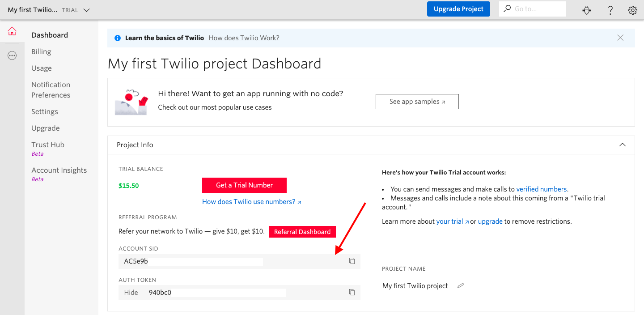Go to Billing in the sidebar
Image resolution: width=644 pixels, height=315 pixels.
(41, 51)
